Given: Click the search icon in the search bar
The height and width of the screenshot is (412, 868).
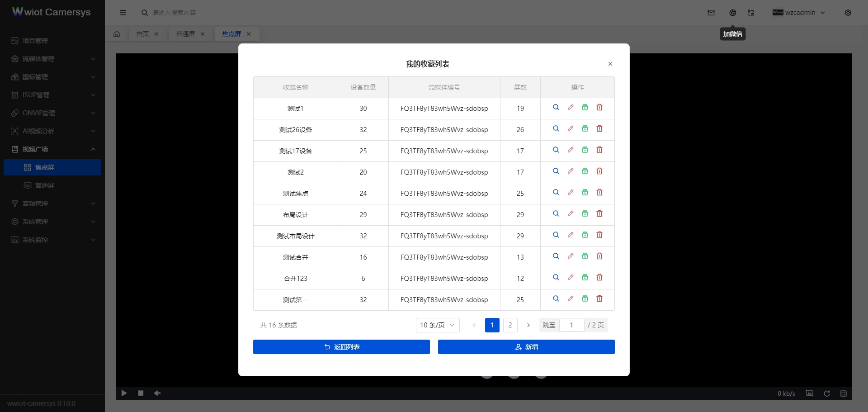Looking at the screenshot, I should pos(144,13).
